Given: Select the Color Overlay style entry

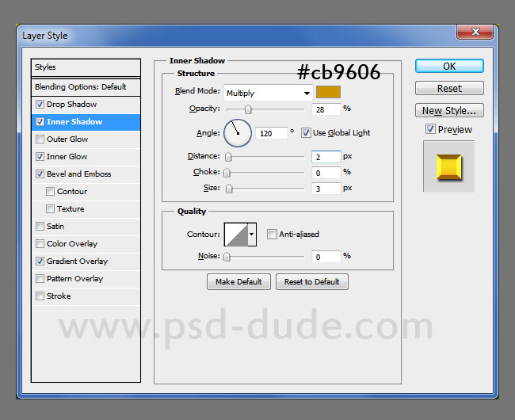Looking at the screenshot, I should point(86,243).
